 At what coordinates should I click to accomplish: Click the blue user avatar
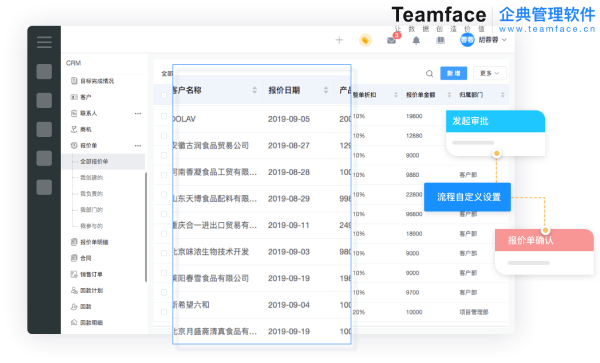[467, 40]
